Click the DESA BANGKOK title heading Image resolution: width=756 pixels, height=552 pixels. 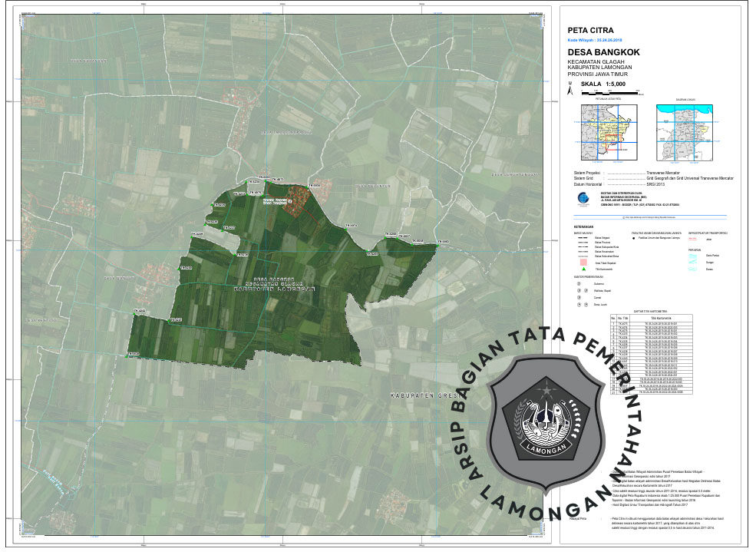coord(606,52)
